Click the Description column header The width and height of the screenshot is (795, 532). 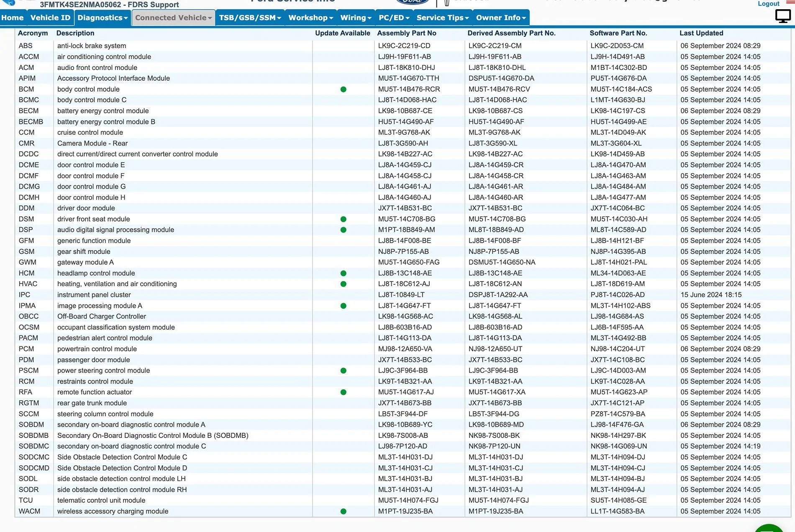click(75, 33)
